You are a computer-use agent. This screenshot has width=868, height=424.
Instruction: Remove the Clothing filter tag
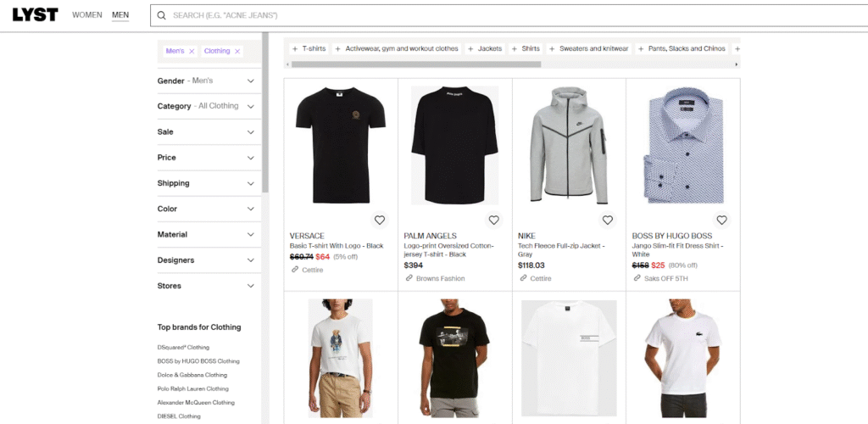[237, 51]
